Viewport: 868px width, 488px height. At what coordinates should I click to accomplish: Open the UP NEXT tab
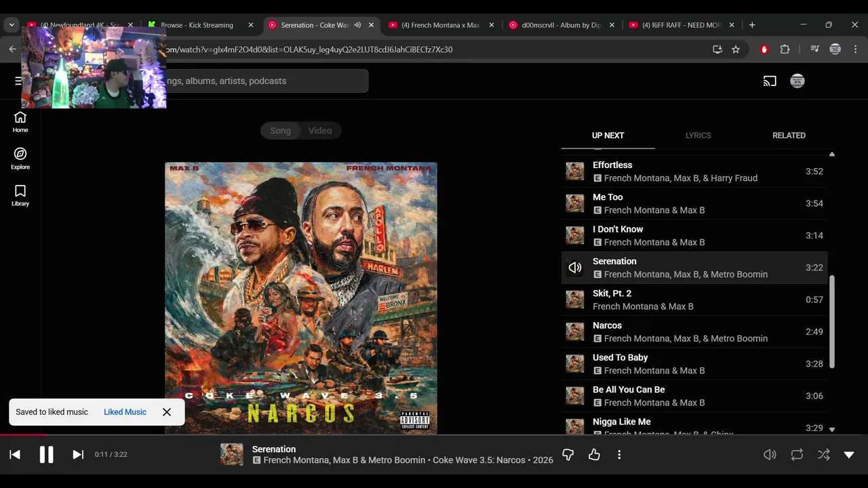point(608,136)
